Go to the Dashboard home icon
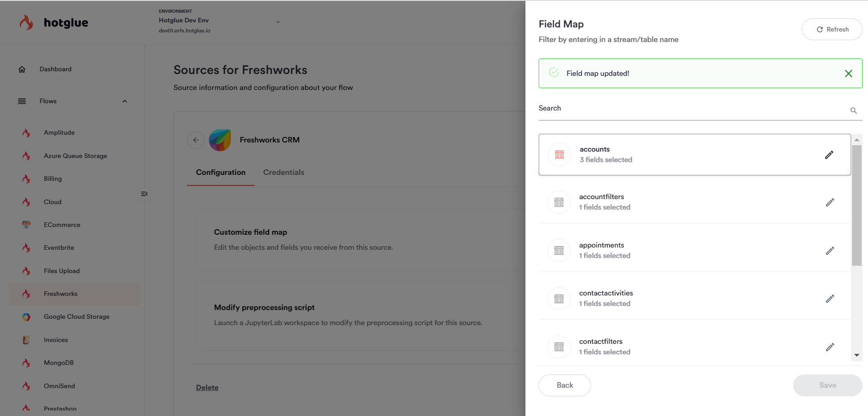This screenshot has height=416, width=868. point(22,69)
